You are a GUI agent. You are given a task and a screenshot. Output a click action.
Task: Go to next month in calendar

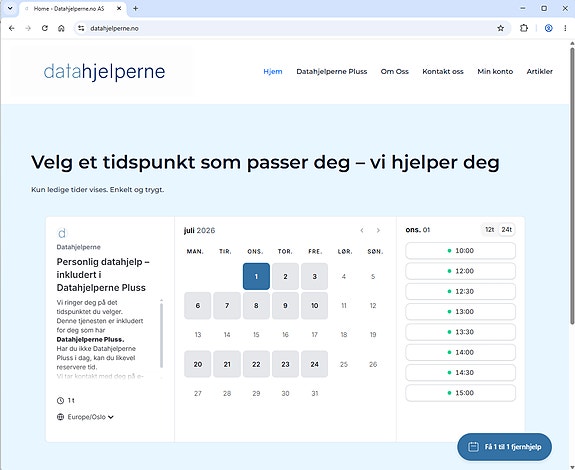point(378,230)
